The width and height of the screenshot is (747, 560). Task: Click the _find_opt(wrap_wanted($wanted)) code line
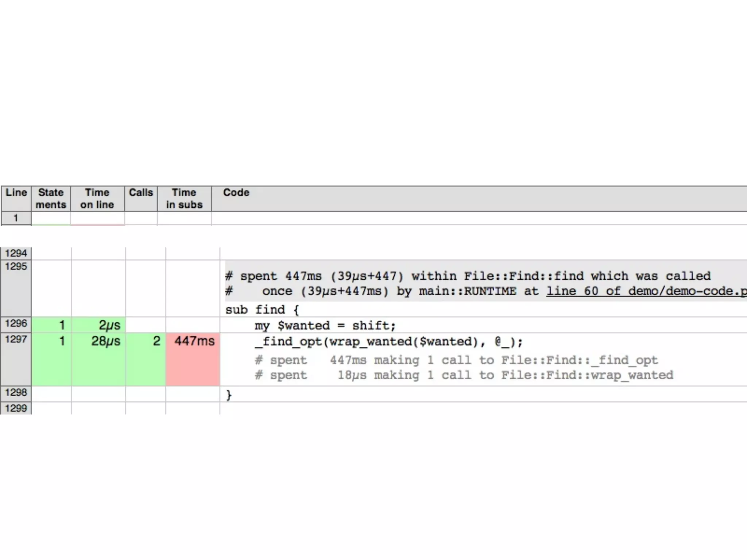tap(389, 342)
